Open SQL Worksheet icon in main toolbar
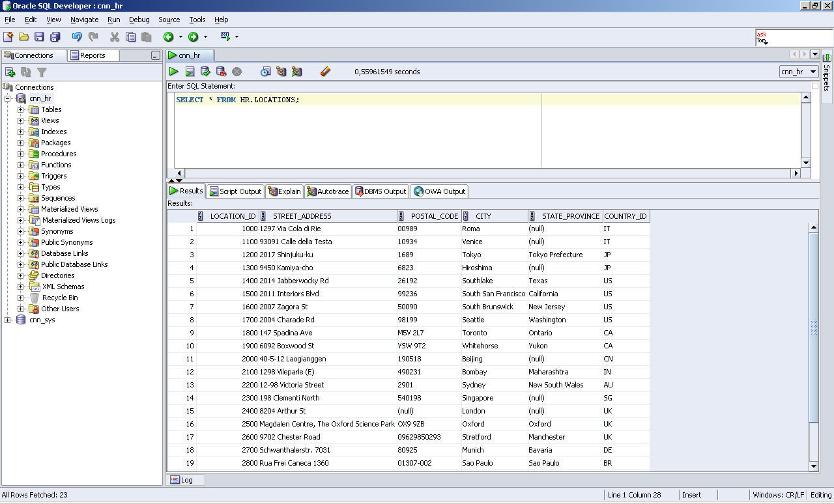Viewport: 834px width, 504px height. [x=225, y=36]
